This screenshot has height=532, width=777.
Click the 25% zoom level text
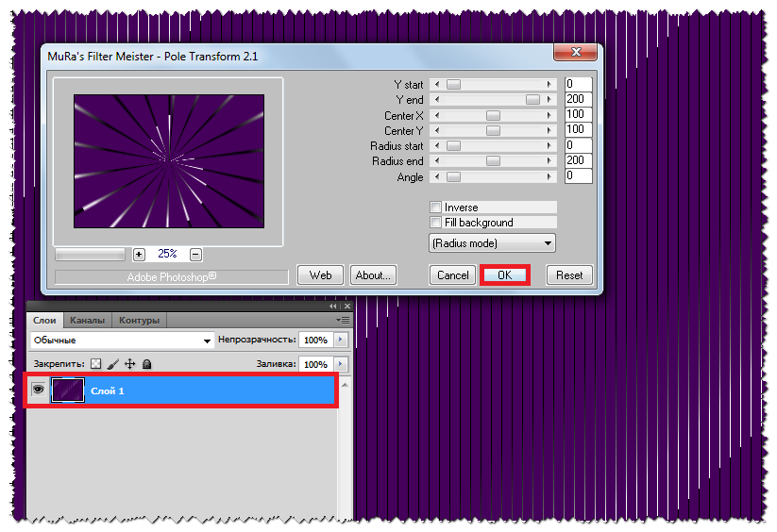[167, 254]
